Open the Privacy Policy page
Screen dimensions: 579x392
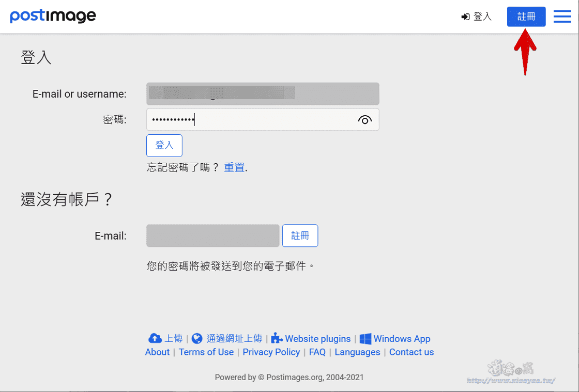click(x=271, y=352)
